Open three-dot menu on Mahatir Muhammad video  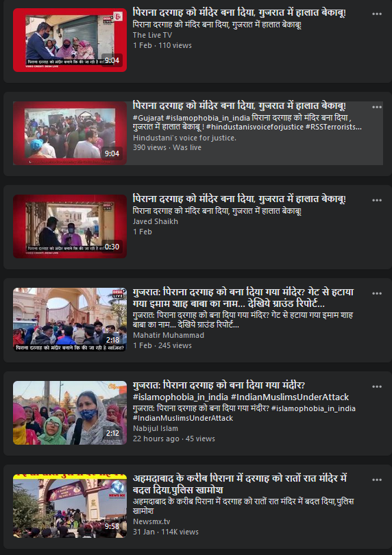point(377,293)
